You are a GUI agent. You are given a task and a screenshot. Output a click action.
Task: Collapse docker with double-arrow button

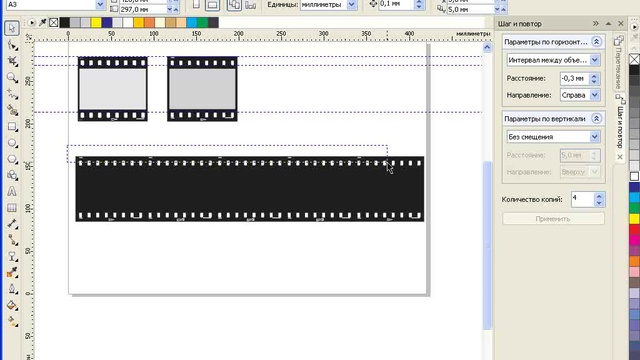pyautogui.click(x=596, y=24)
